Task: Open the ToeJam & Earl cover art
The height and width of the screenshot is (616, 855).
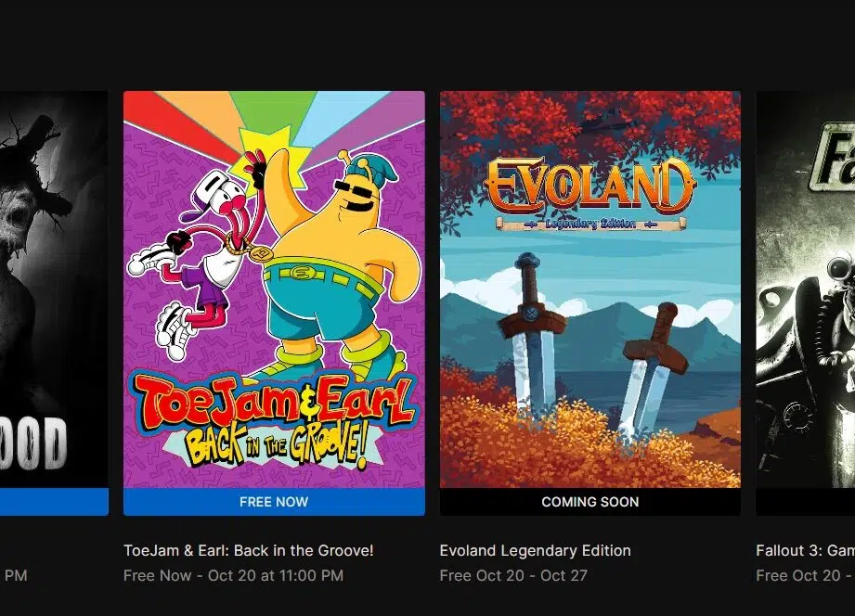Action: pyautogui.click(x=274, y=289)
